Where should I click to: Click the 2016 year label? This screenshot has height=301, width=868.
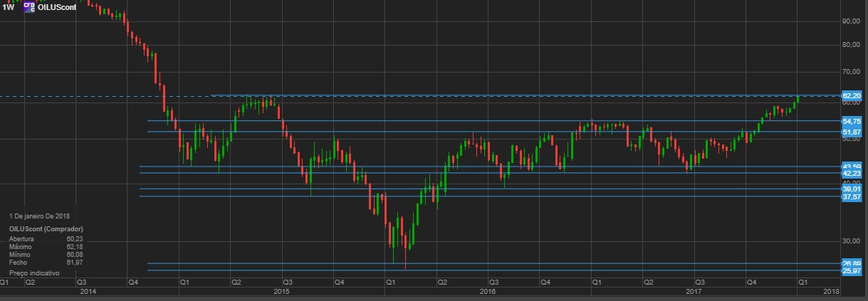pyautogui.click(x=488, y=292)
